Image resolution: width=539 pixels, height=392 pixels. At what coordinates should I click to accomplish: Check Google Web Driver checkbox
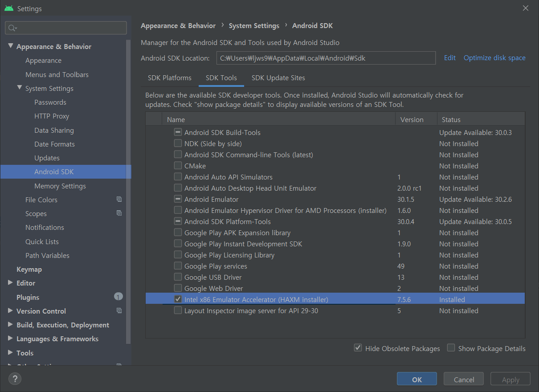pyautogui.click(x=178, y=288)
